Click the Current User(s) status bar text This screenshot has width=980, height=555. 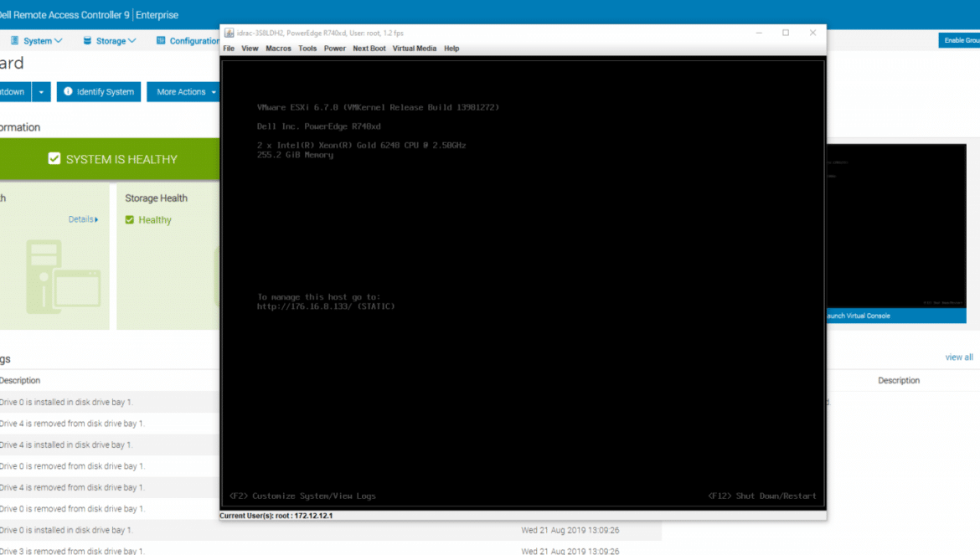pos(276,516)
